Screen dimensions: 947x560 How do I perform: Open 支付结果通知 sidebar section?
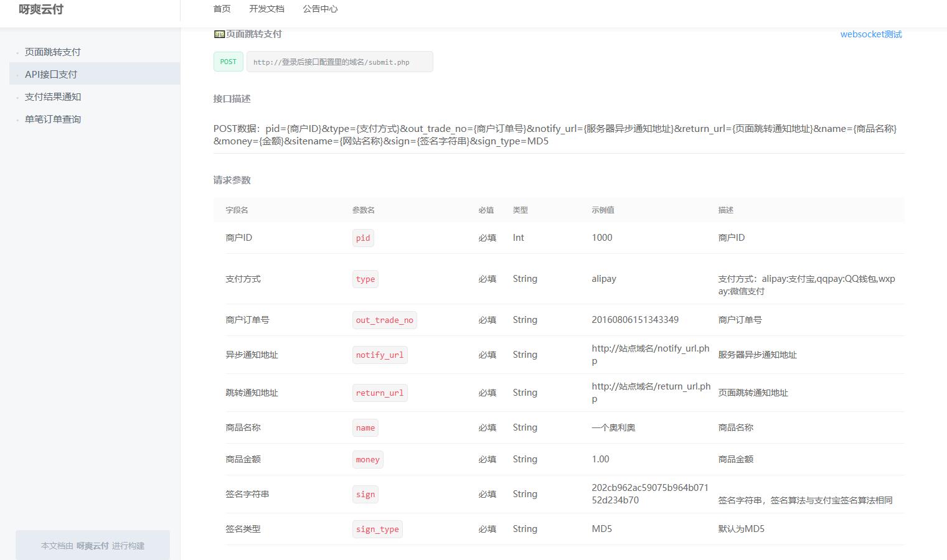tap(53, 97)
